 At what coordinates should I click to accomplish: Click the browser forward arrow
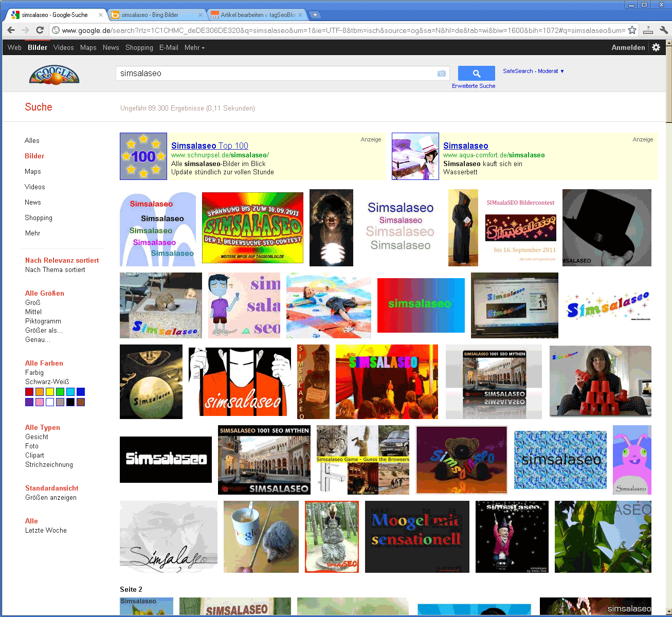[25, 30]
